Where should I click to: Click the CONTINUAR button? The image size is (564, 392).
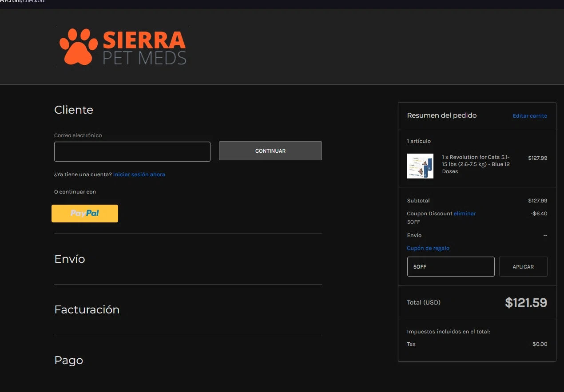coord(270,151)
